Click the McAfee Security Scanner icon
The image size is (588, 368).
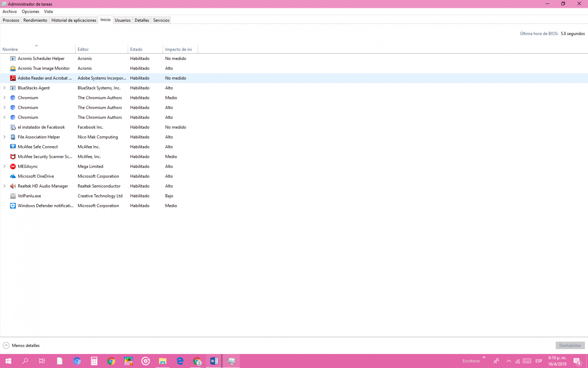point(13,157)
